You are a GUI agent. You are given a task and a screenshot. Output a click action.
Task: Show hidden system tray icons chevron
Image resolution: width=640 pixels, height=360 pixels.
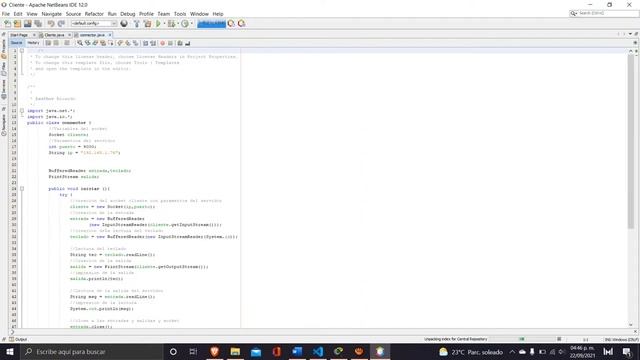[512, 351]
